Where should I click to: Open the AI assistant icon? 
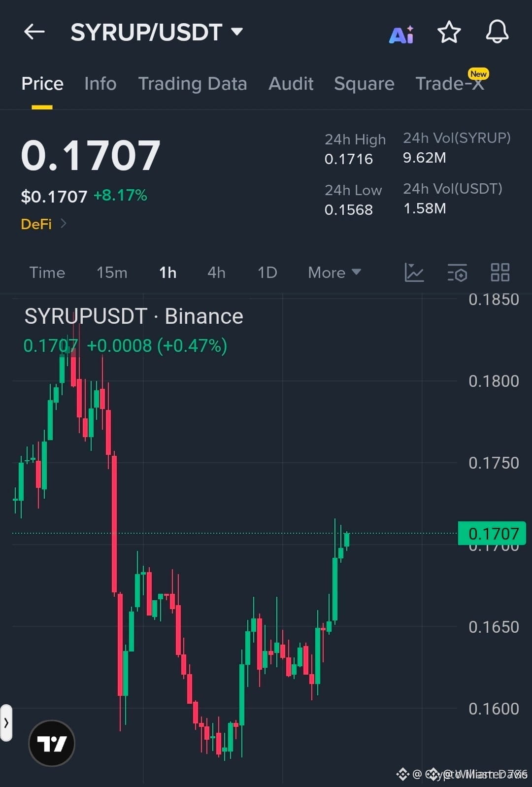click(402, 34)
